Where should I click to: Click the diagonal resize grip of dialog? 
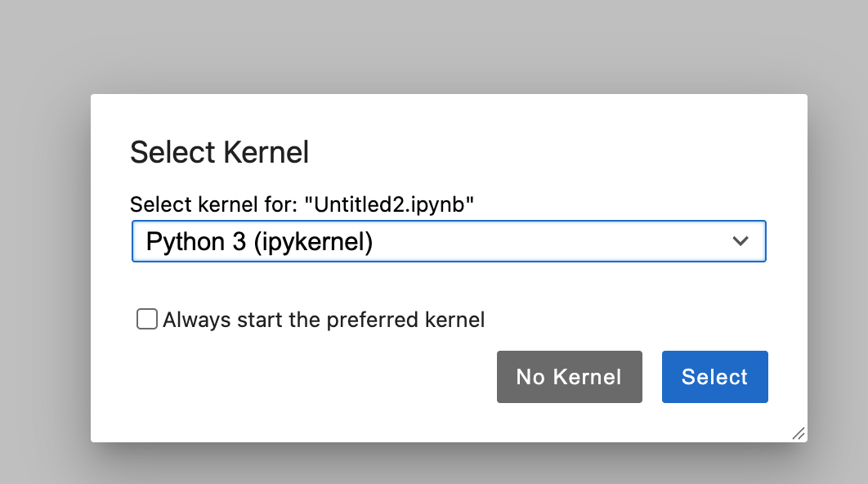pyautogui.click(x=799, y=433)
